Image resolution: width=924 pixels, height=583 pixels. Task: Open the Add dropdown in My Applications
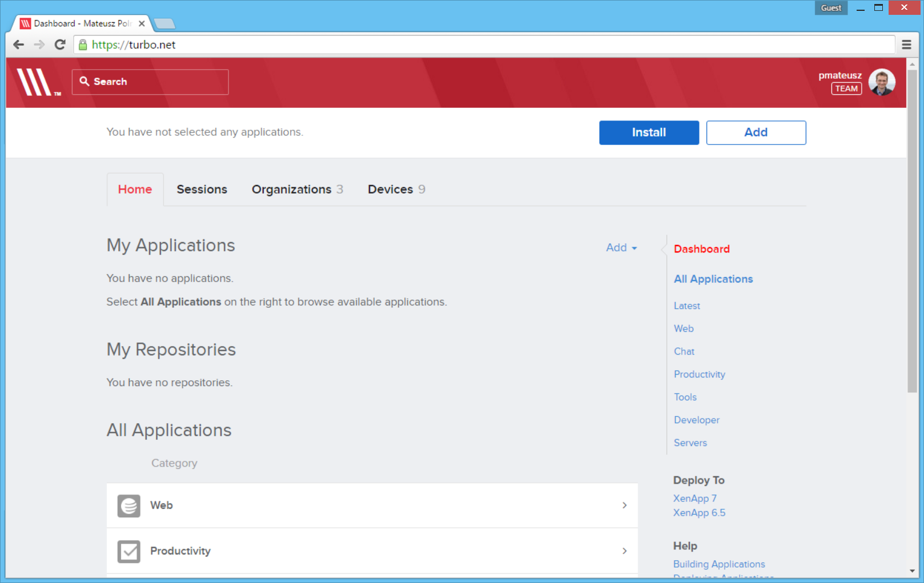(621, 248)
